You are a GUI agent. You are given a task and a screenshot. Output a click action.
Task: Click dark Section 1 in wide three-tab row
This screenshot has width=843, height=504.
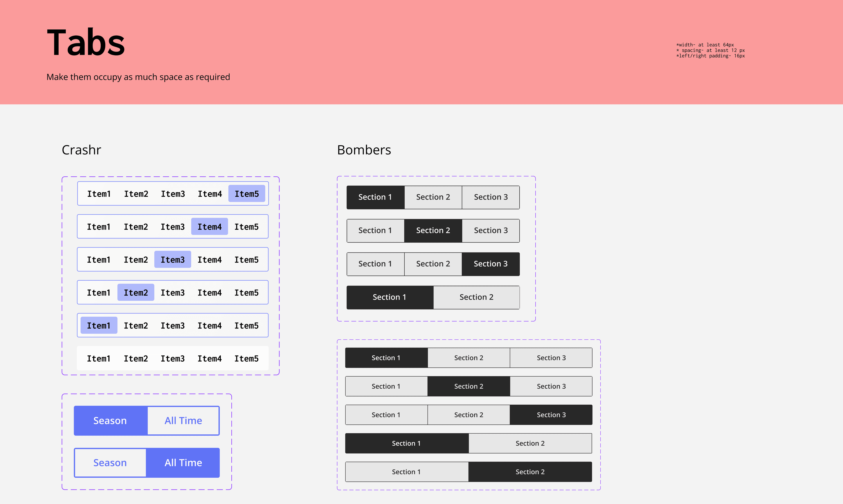pos(386,358)
